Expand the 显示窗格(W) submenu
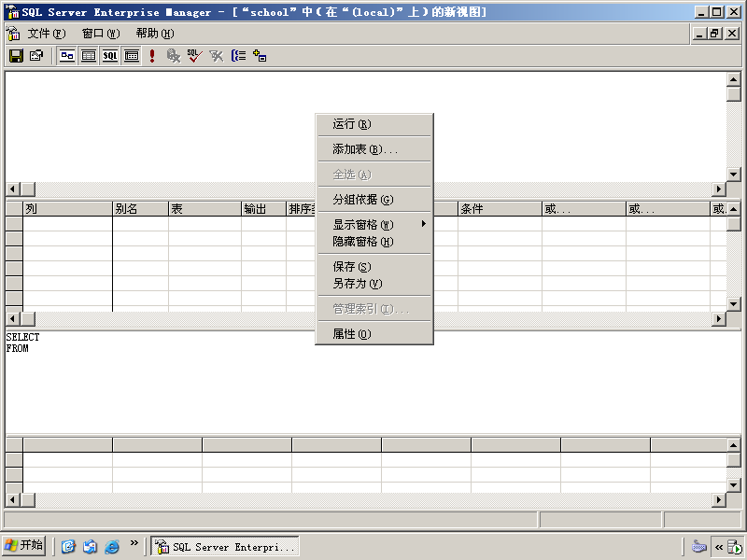Screen dimensions: 747x560 (x=374, y=224)
